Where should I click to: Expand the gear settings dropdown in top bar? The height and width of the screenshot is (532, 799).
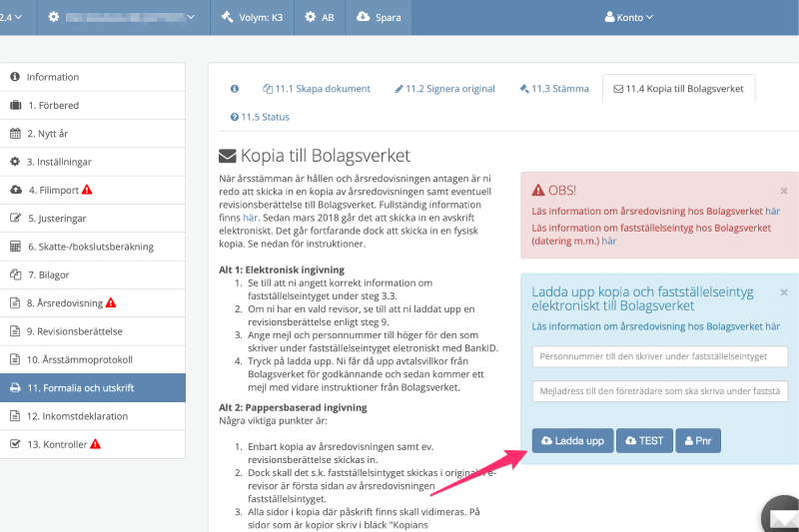click(121, 17)
